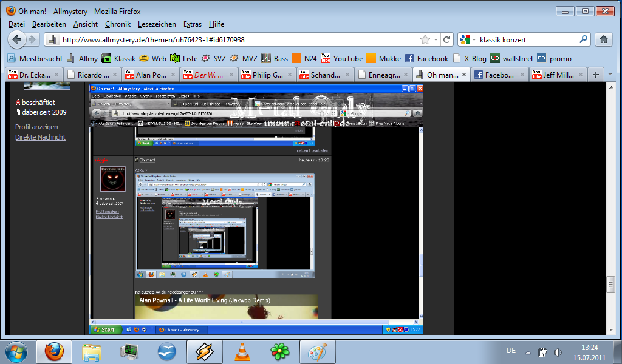Open the wallstreet bookmark
This screenshot has height=364, width=622.
pyautogui.click(x=511, y=59)
